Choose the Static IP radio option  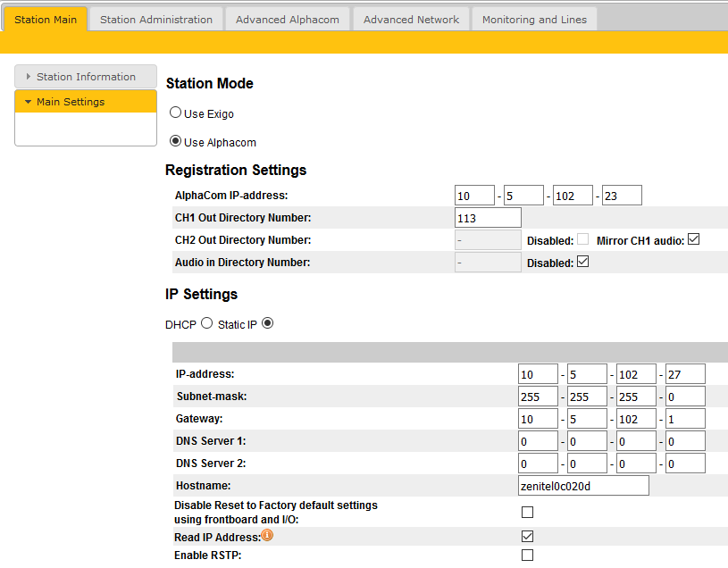point(267,323)
